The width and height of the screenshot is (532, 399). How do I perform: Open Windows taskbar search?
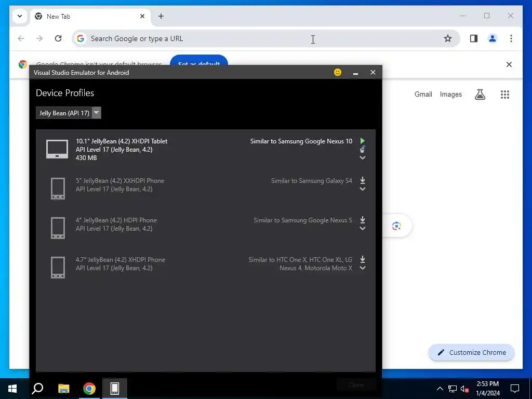pyautogui.click(x=37, y=389)
